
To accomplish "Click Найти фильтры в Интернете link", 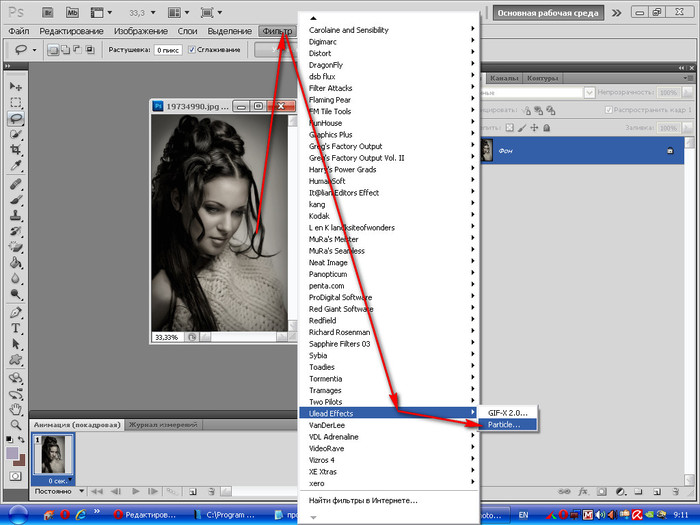I will (x=363, y=500).
